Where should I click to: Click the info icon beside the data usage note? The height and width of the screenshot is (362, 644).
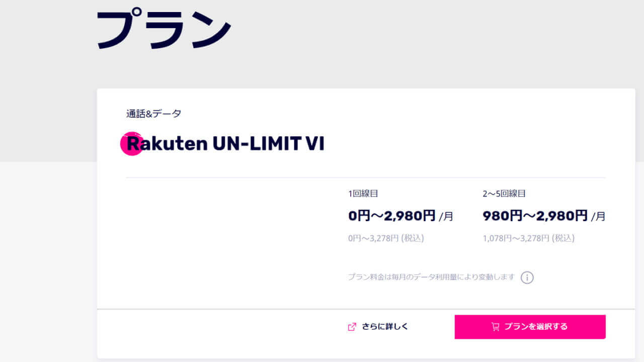click(x=527, y=278)
